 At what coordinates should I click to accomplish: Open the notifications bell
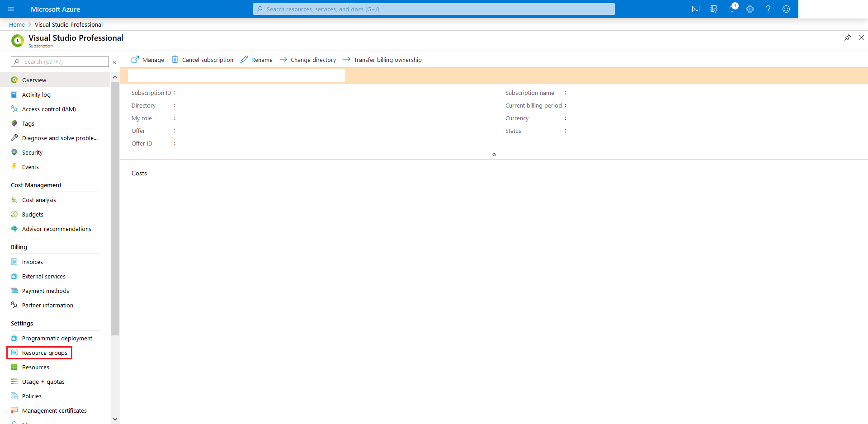click(732, 9)
